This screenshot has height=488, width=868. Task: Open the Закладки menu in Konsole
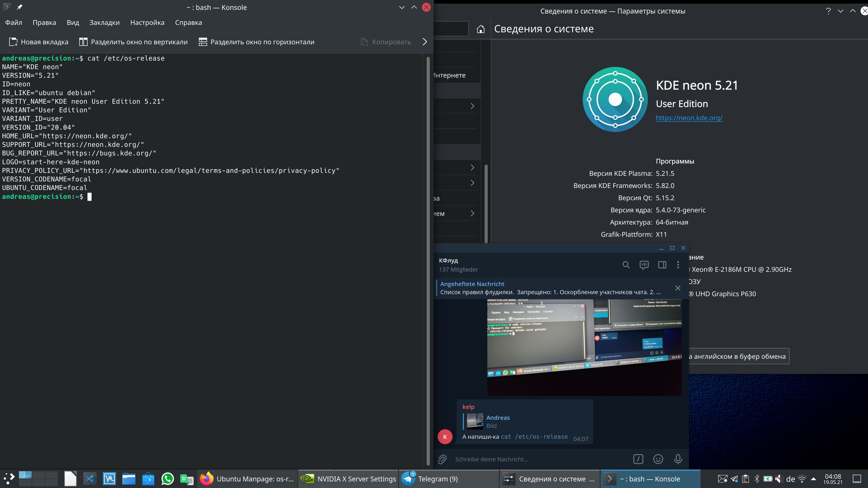tap(104, 23)
